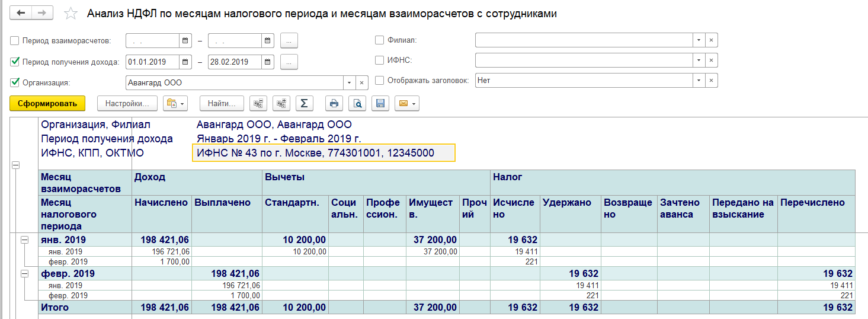Click the 01.01.2019 date field

point(153,62)
